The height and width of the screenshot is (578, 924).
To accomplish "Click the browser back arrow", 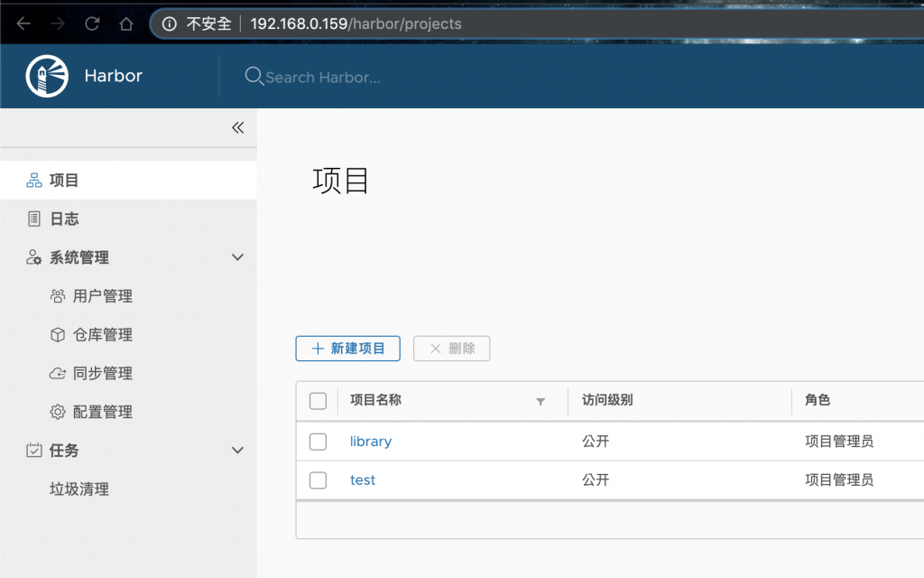I will [x=23, y=23].
